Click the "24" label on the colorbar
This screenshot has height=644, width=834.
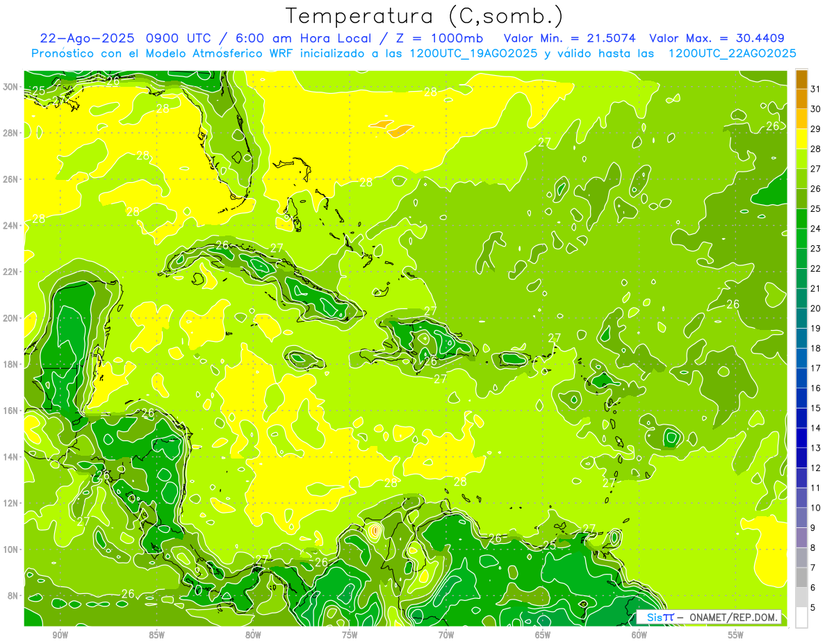coord(816,229)
